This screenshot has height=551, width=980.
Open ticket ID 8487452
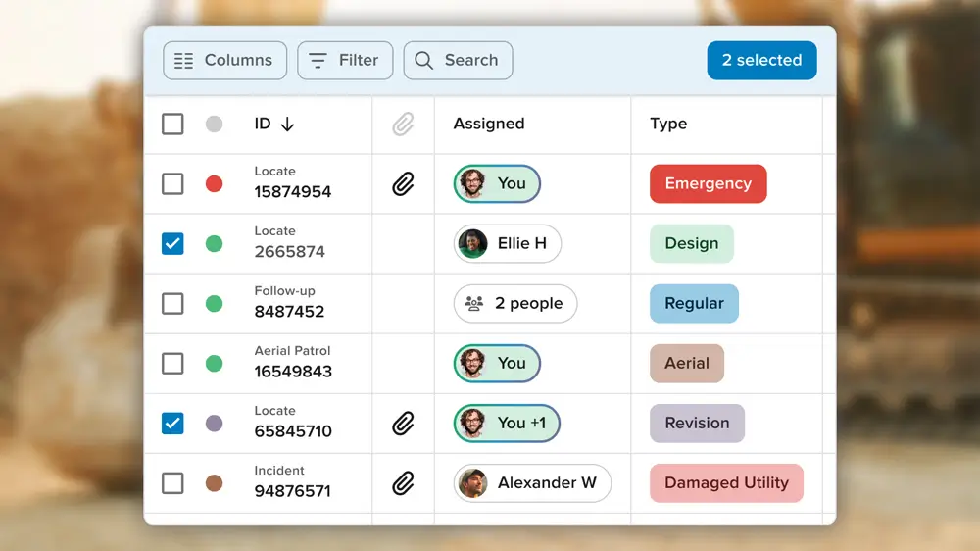pyautogui.click(x=289, y=312)
